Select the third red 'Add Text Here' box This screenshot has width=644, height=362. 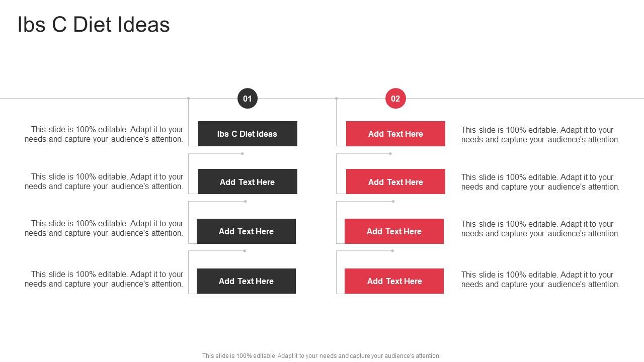(394, 231)
